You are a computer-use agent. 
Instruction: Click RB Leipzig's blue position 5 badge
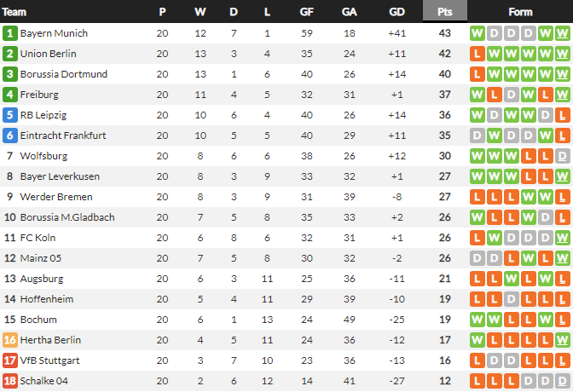[x=9, y=115]
